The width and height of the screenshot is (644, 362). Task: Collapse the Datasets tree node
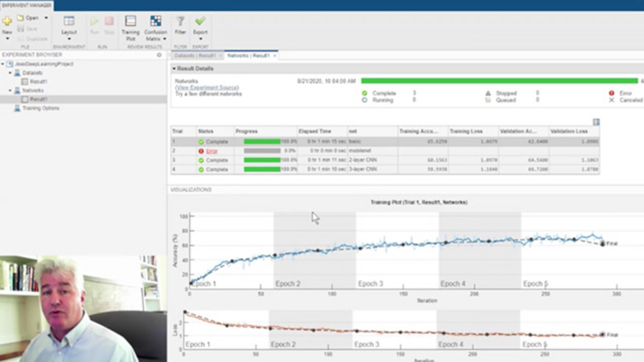(x=10, y=73)
